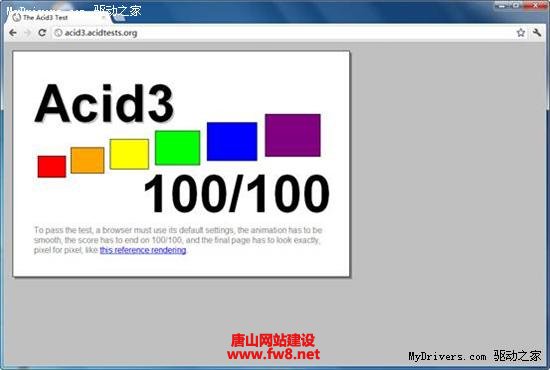
Task: Click the purple square
Action: [293, 135]
